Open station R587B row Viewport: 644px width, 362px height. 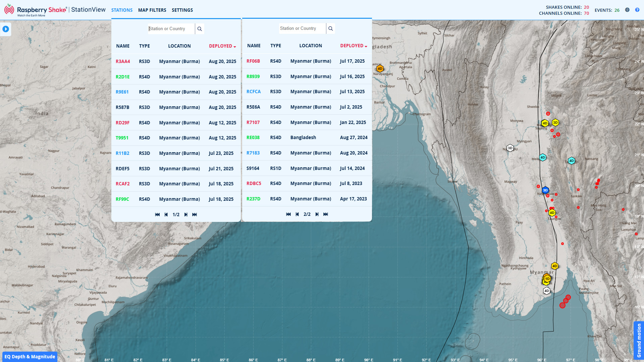point(176,108)
